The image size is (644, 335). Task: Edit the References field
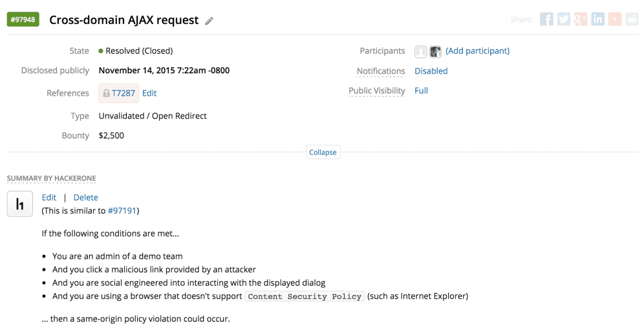(x=149, y=93)
